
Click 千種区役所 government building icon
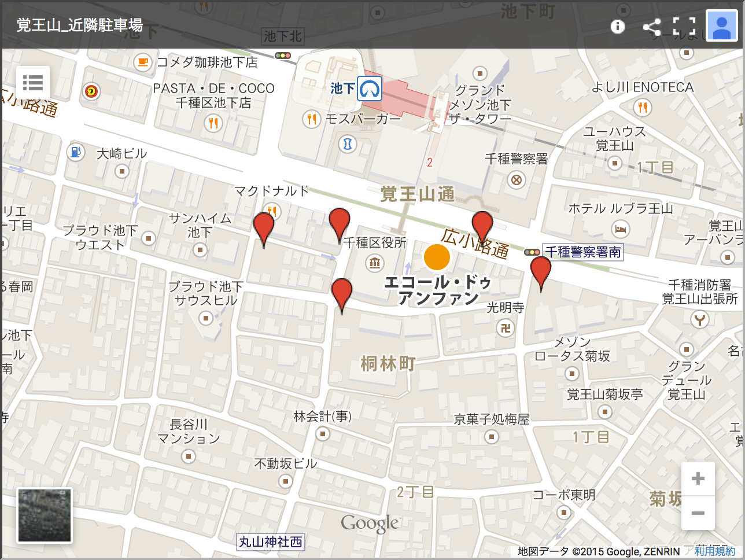coord(375,263)
